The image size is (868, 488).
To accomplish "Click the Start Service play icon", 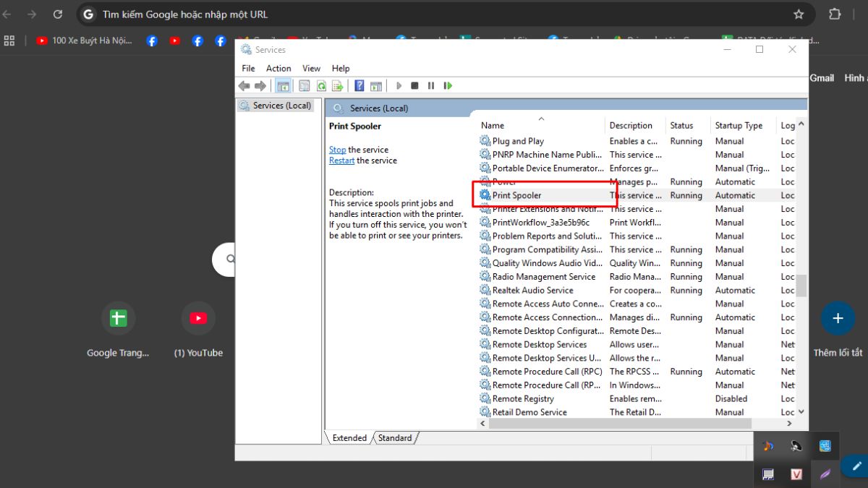I will tap(399, 86).
